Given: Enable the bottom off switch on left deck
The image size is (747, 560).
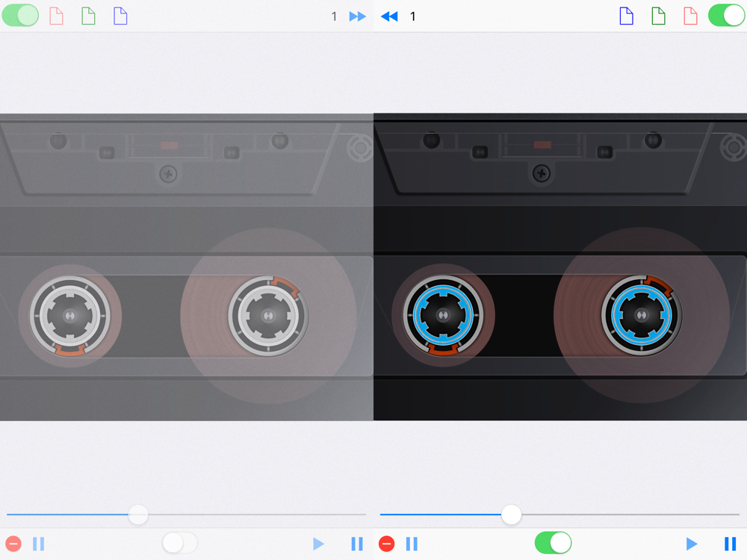Looking at the screenshot, I should click(179, 543).
